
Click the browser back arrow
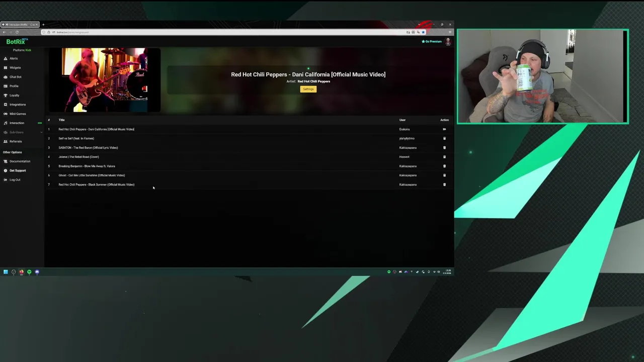(x=4, y=32)
